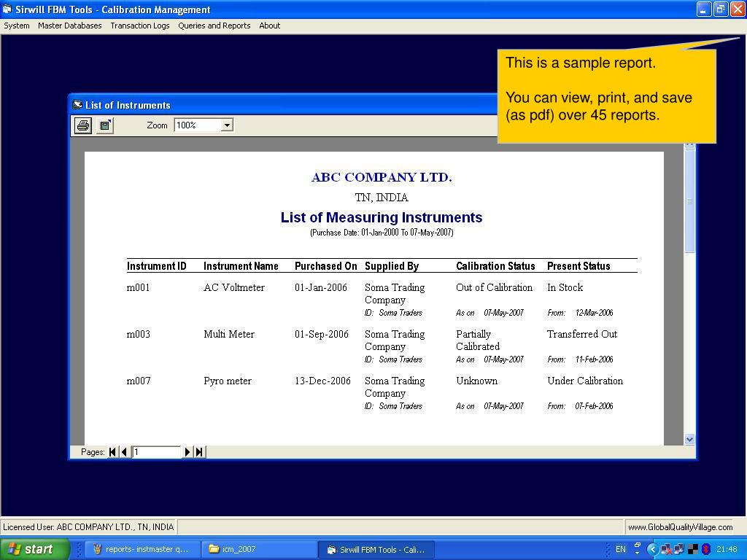Open the Zoom 100% dropdown
Screen dimensions: 747x560
click(228, 125)
